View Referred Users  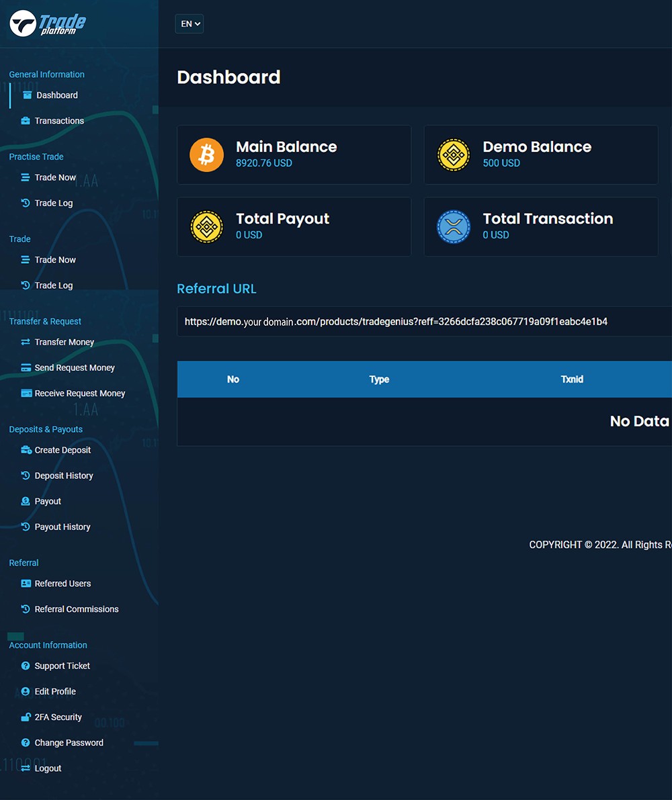point(62,584)
